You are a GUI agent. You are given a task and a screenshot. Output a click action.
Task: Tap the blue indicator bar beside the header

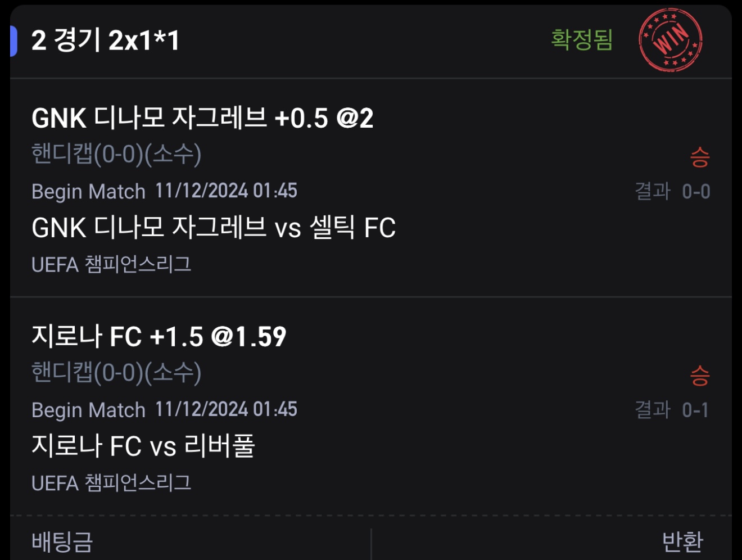click(x=13, y=41)
